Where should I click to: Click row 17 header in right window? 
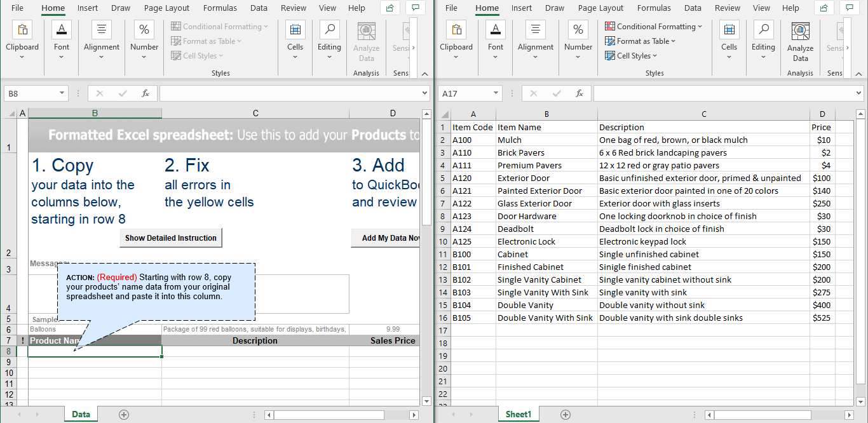(x=444, y=330)
